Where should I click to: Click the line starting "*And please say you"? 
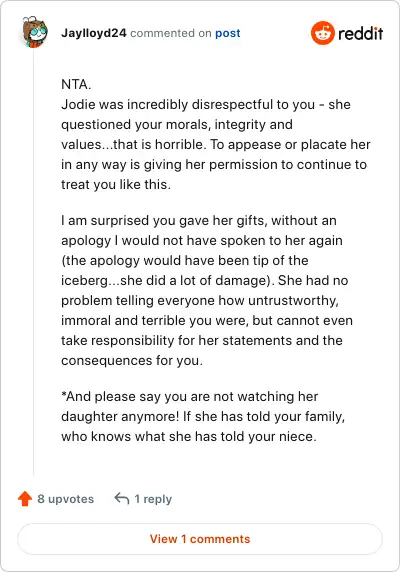(190, 397)
